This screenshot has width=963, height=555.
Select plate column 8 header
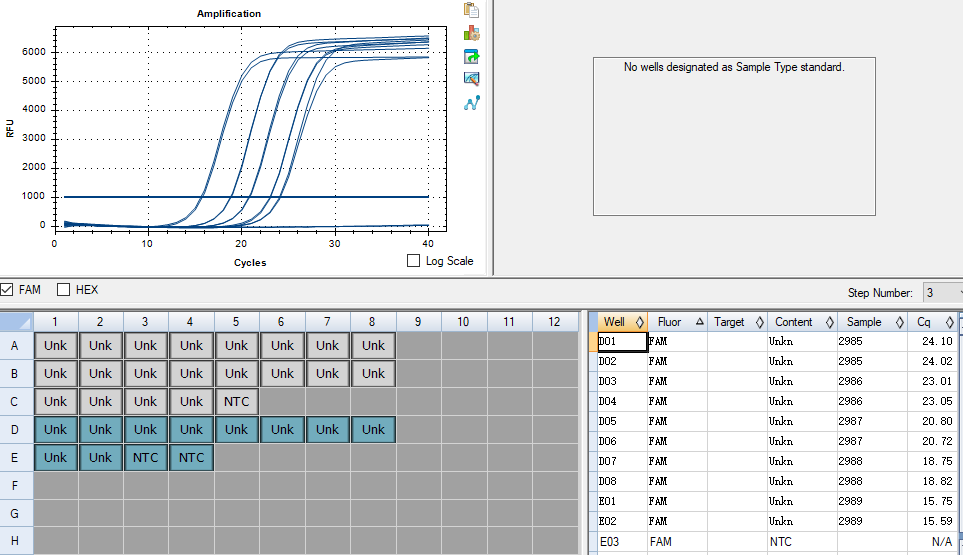pyautogui.click(x=373, y=322)
